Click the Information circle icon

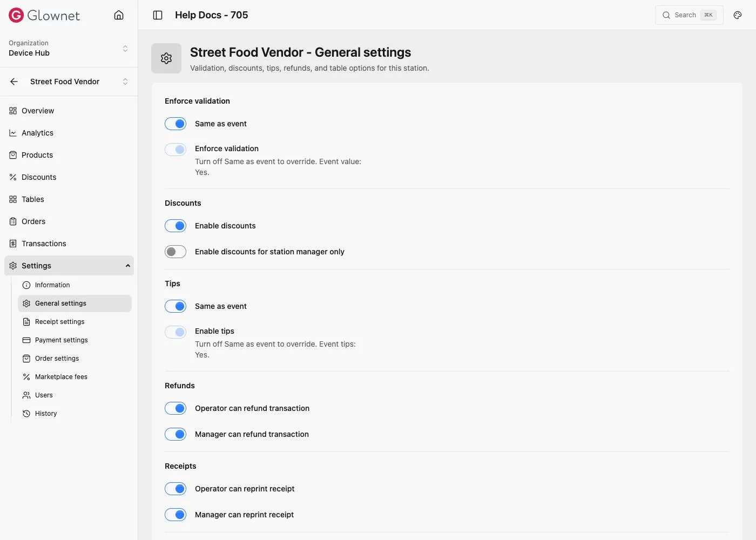(26, 285)
